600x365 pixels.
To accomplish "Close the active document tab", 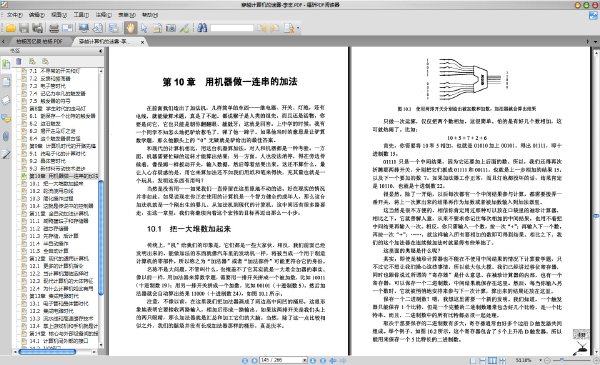I will pos(142,42).
